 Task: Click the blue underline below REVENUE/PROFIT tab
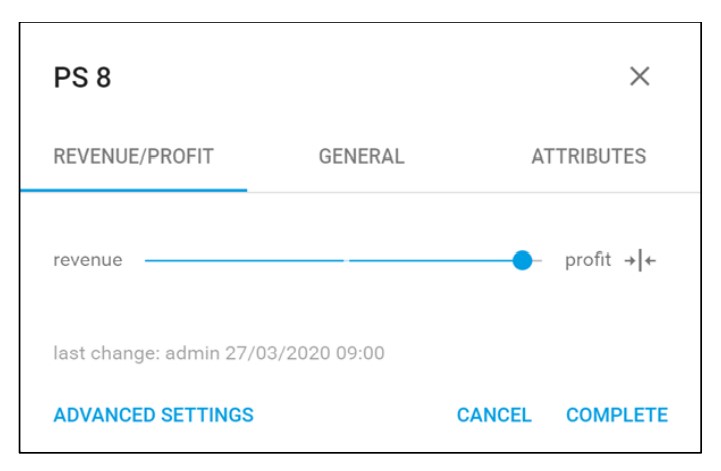134,190
